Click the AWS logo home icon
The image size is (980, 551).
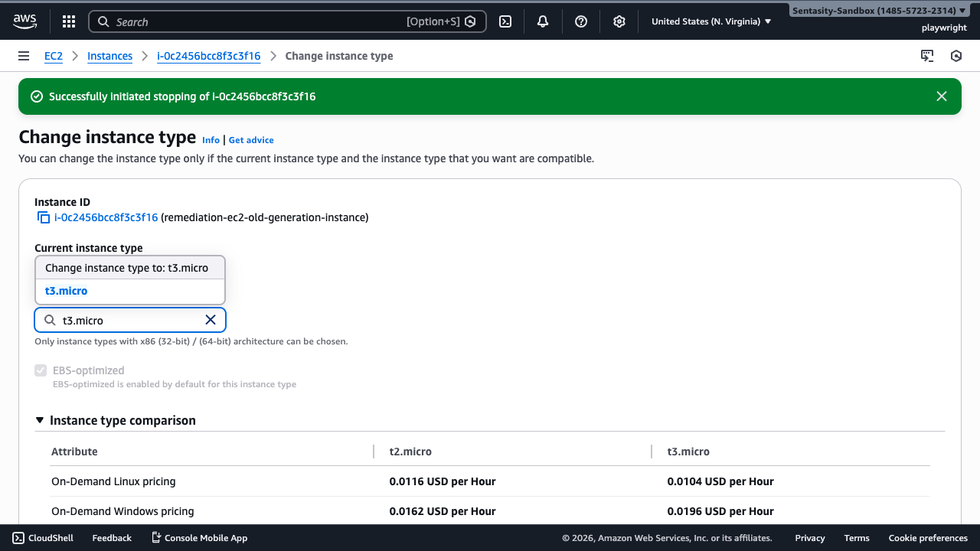point(24,21)
